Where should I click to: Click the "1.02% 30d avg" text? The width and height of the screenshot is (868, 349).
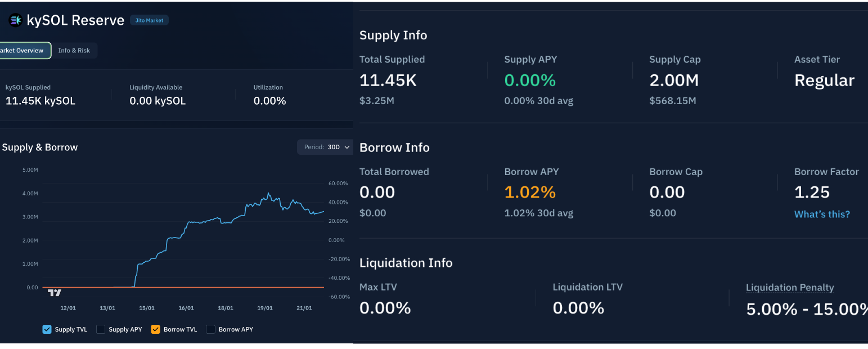click(539, 213)
